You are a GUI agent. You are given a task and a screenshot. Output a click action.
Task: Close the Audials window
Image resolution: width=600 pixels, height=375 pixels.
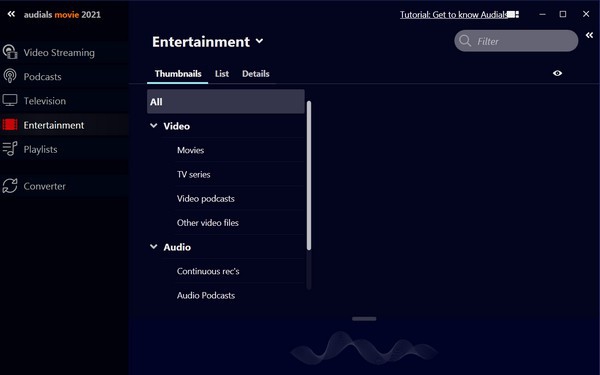(586, 14)
